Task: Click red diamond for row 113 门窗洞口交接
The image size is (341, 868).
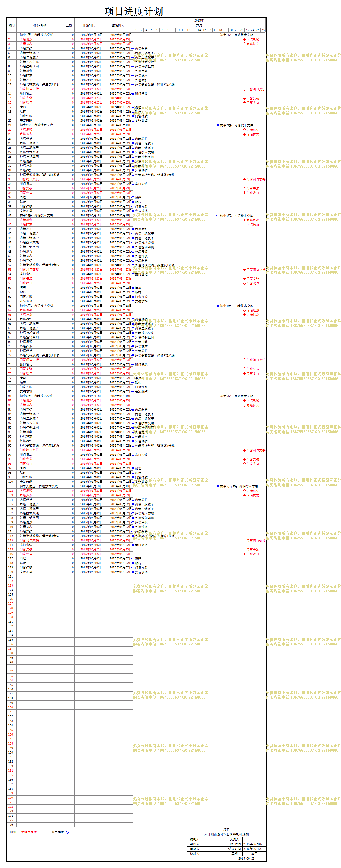Action: coord(245,541)
